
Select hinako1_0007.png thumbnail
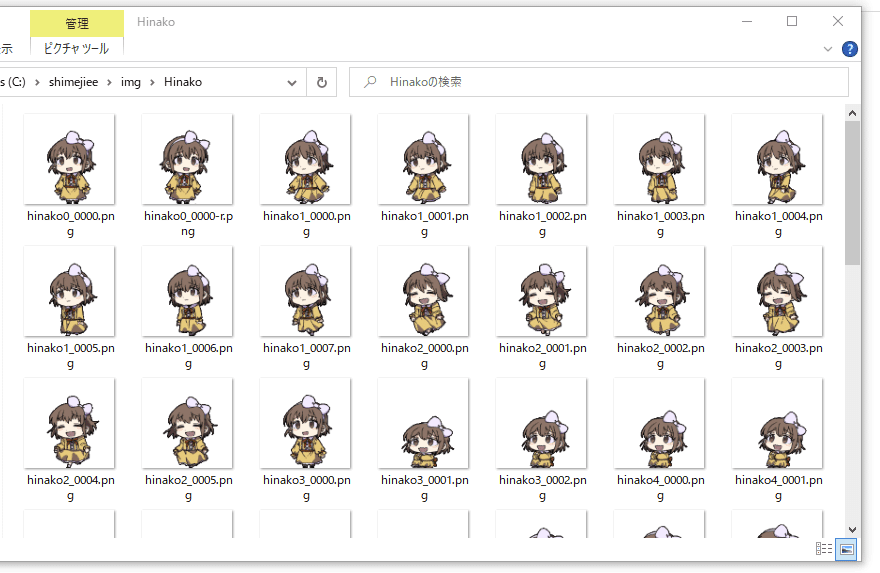click(x=305, y=291)
